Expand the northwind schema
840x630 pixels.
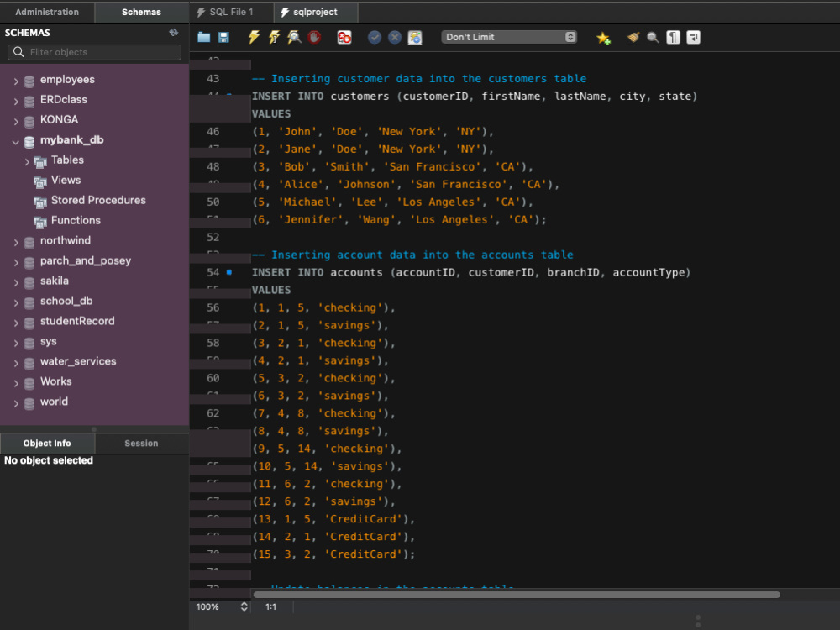[15, 243]
